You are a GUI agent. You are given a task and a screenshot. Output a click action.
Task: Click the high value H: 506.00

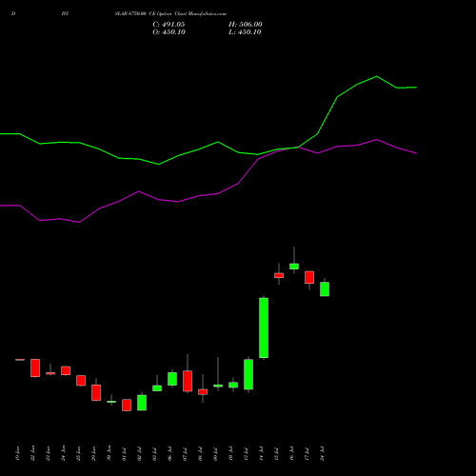[246, 25]
